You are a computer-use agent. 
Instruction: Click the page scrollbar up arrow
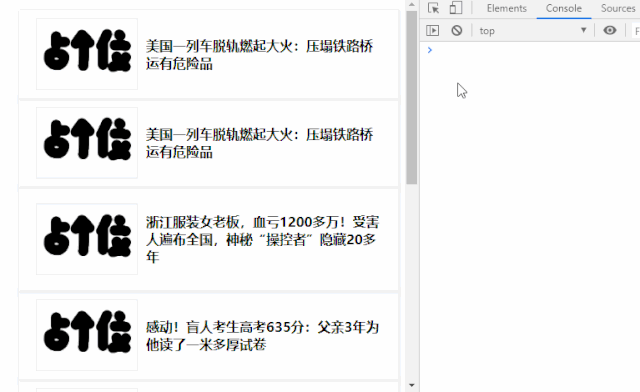411,5
